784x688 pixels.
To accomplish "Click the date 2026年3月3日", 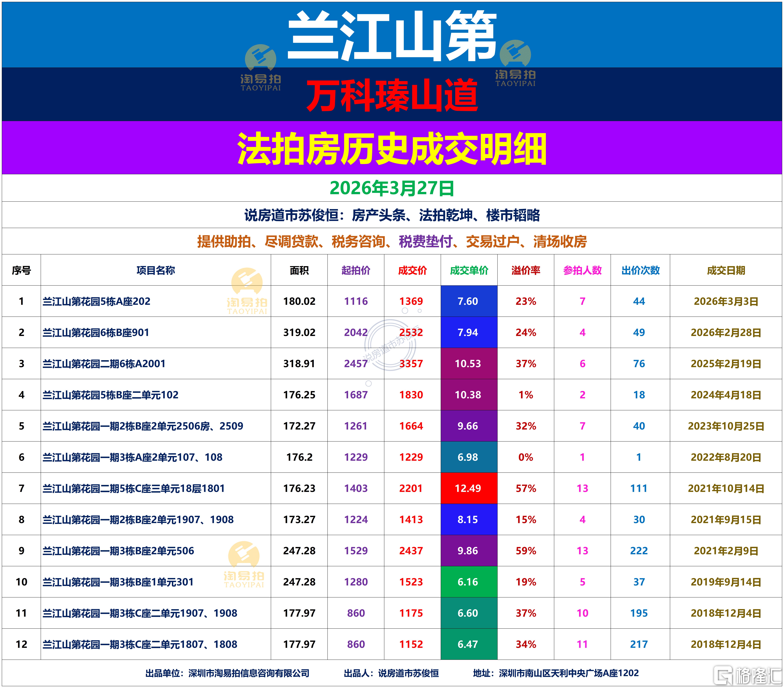I will [726, 301].
